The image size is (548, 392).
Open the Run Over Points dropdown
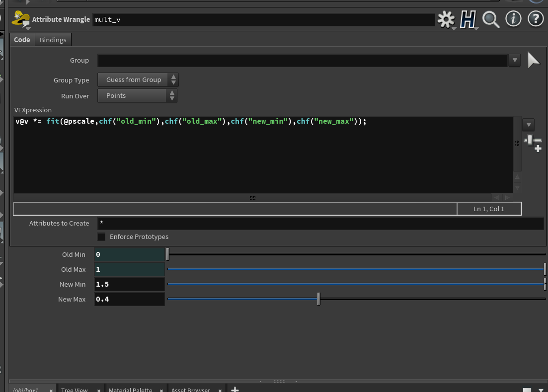pos(137,96)
